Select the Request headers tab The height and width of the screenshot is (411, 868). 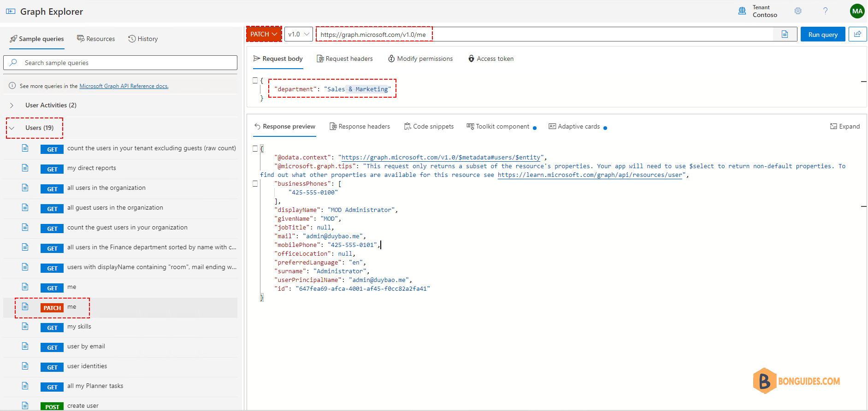tap(345, 59)
